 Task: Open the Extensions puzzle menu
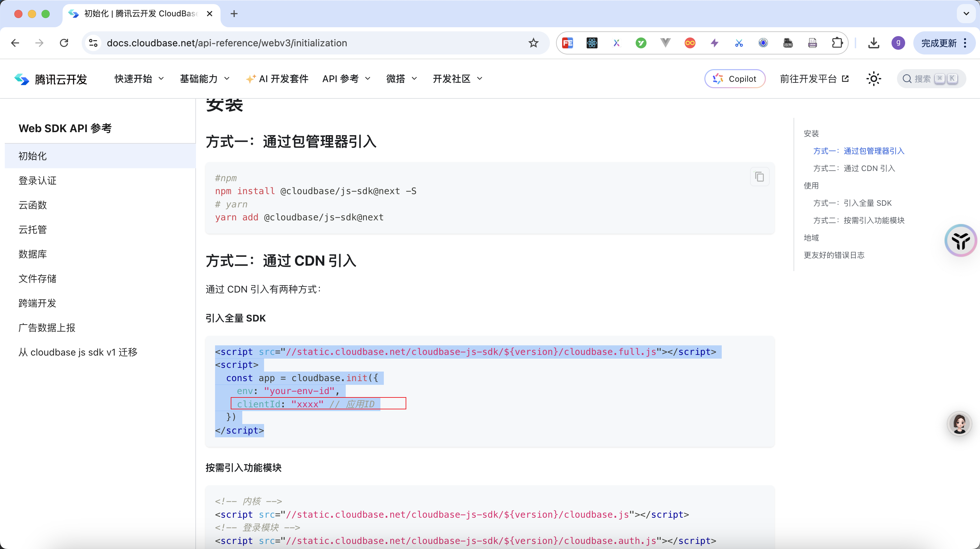[x=837, y=43]
